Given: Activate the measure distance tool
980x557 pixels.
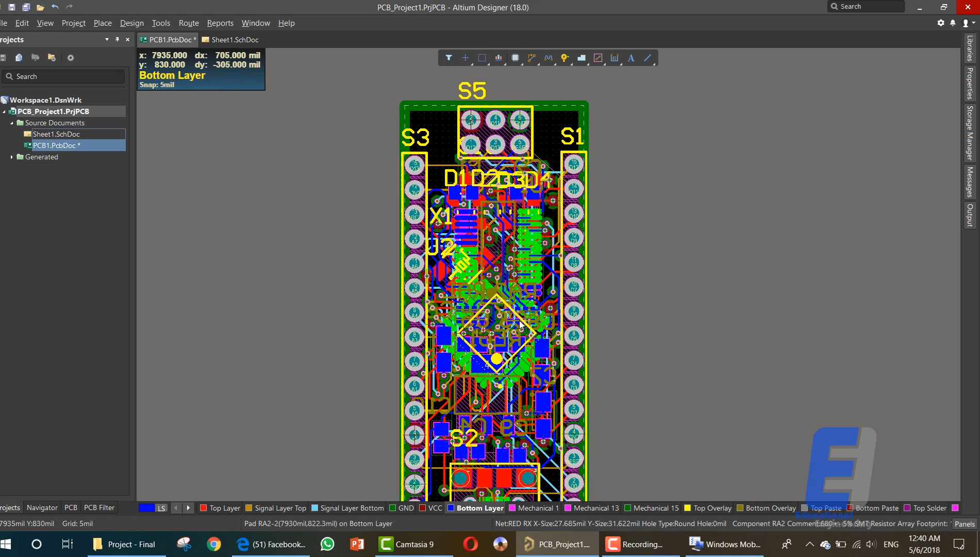Looking at the screenshot, I should pyautogui.click(x=614, y=58).
